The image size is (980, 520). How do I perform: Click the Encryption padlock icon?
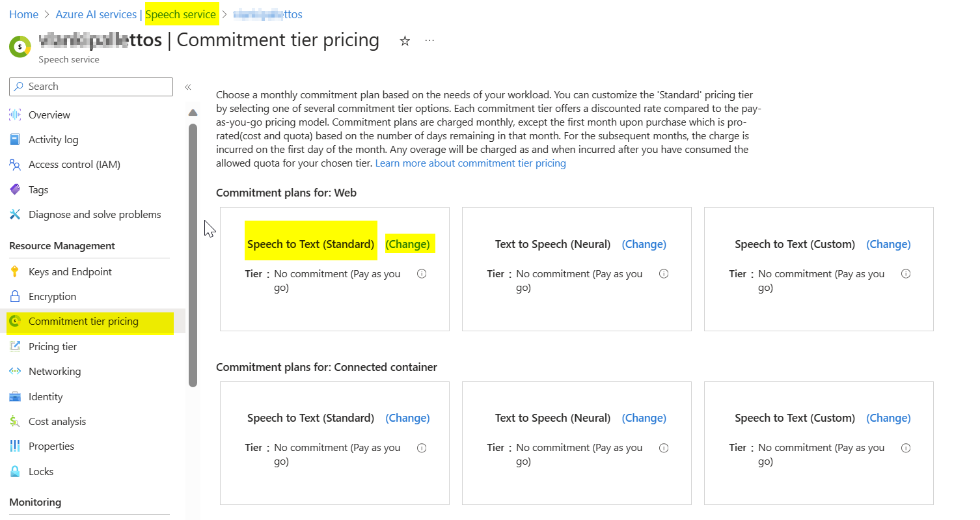(15, 297)
